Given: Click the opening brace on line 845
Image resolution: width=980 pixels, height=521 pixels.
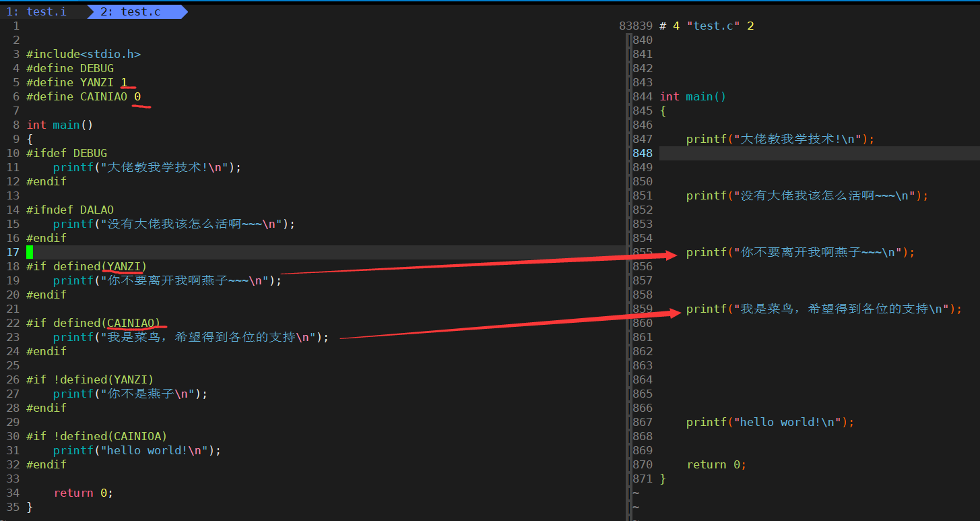Looking at the screenshot, I should 663,111.
